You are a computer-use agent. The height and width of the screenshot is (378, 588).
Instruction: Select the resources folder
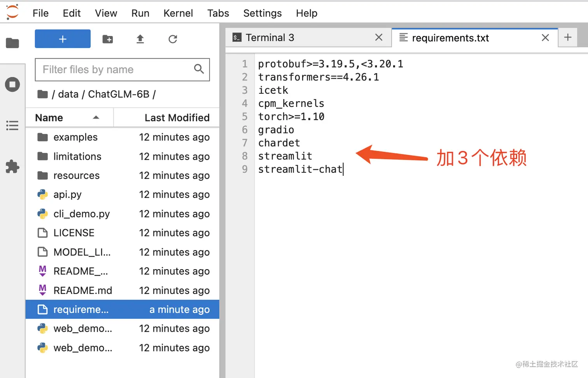pos(122,175)
